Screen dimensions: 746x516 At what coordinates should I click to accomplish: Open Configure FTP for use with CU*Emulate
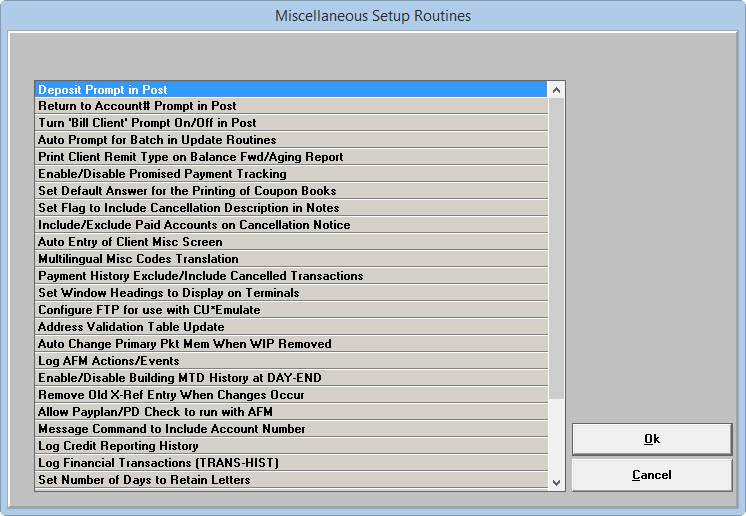[x=290, y=310]
